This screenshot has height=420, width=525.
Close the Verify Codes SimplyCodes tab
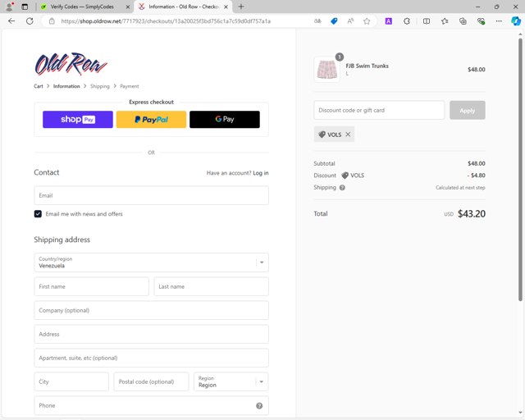click(x=128, y=7)
